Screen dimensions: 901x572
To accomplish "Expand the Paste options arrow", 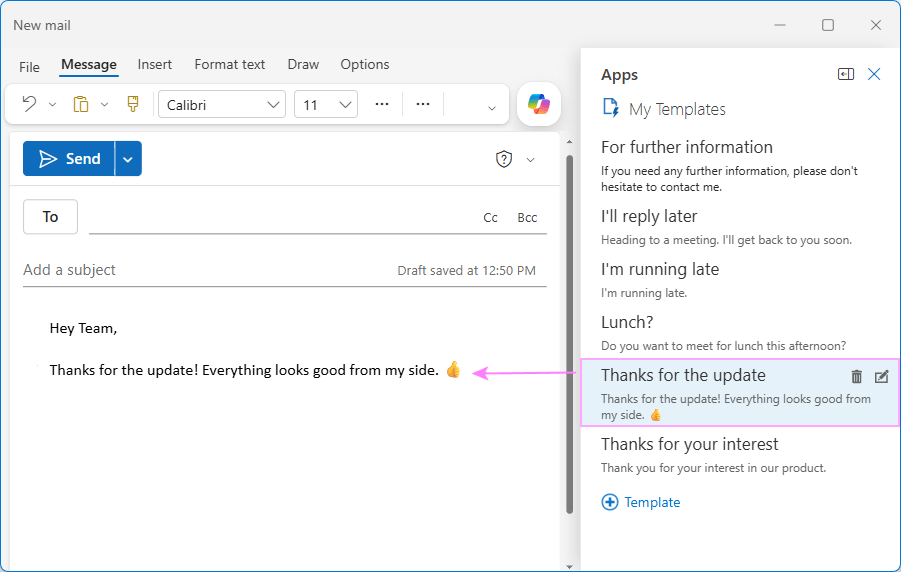I will (105, 105).
